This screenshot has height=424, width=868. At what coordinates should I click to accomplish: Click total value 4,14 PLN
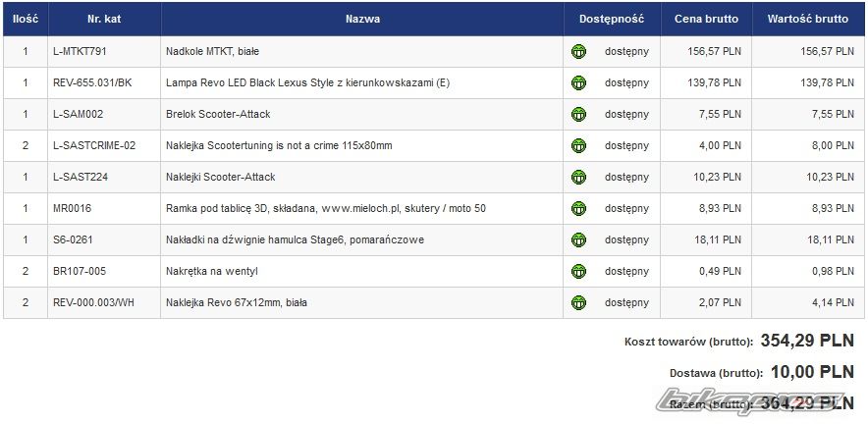833,302
